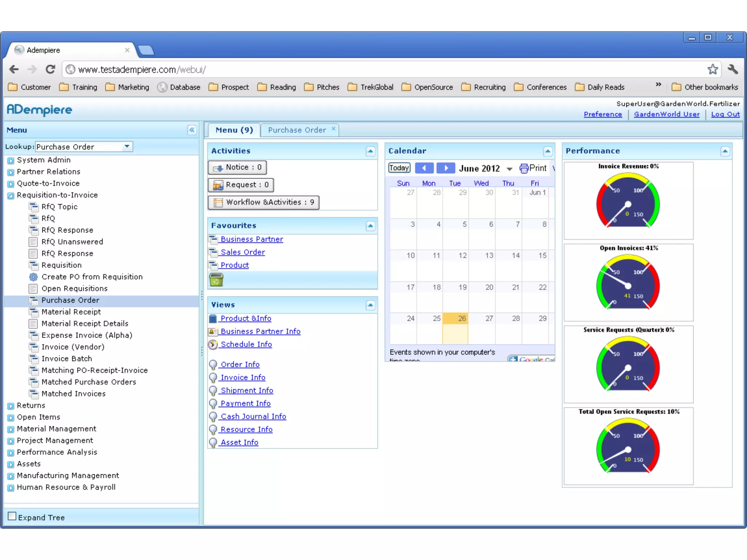Bookmark this page with the star icon
Image resolution: width=747 pixels, height=560 pixels.
pyautogui.click(x=713, y=69)
